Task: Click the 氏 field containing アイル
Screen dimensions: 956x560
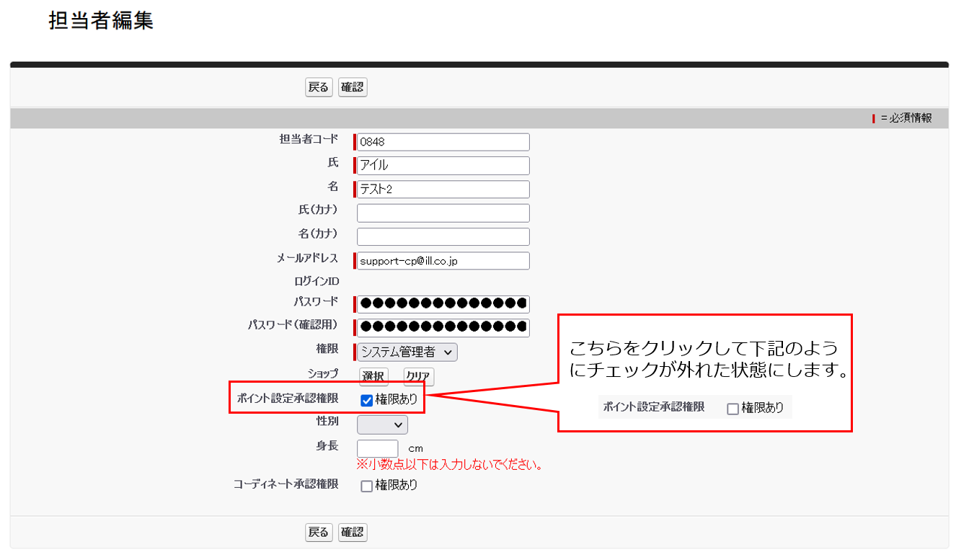Action: [x=443, y=166]
